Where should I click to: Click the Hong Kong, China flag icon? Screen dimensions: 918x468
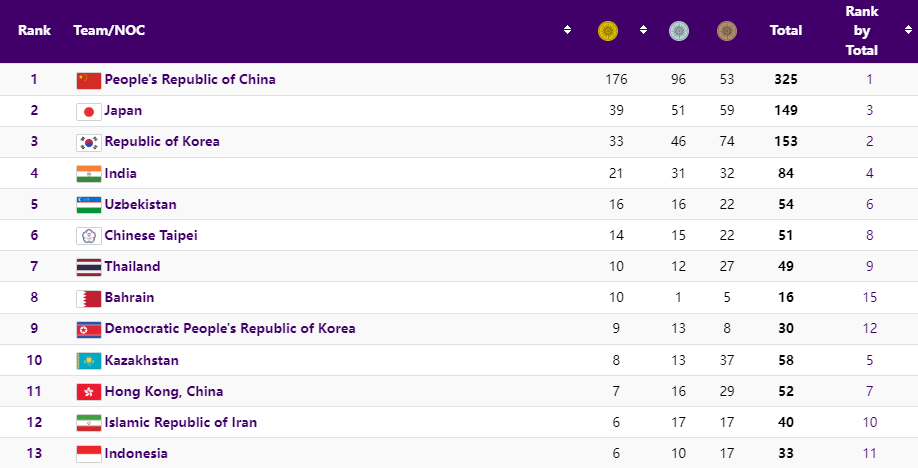88,392
